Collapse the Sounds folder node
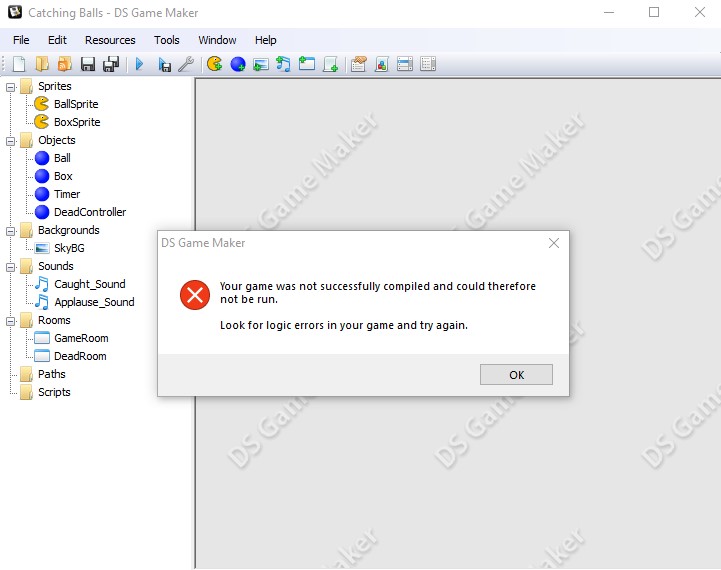Image resolution: width=721 pixels, height=570 pixels. pos(11,266)
